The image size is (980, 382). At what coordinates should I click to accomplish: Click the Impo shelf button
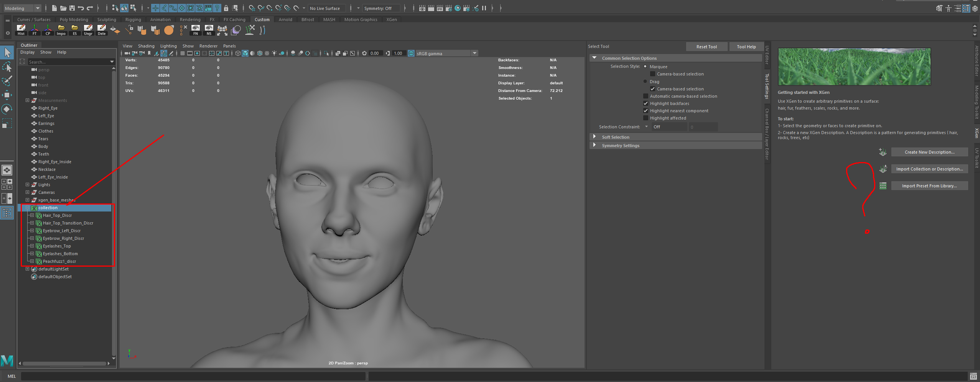pos(61,30)
